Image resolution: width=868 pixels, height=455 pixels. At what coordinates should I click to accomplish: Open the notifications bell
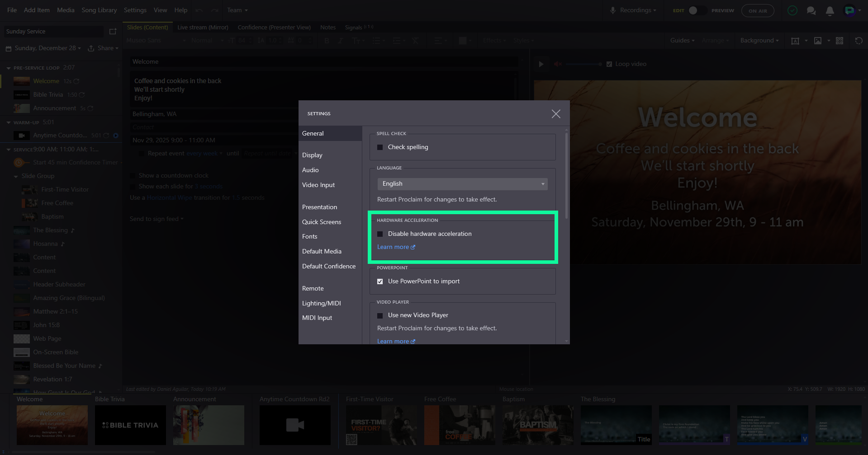pos(830,10)
